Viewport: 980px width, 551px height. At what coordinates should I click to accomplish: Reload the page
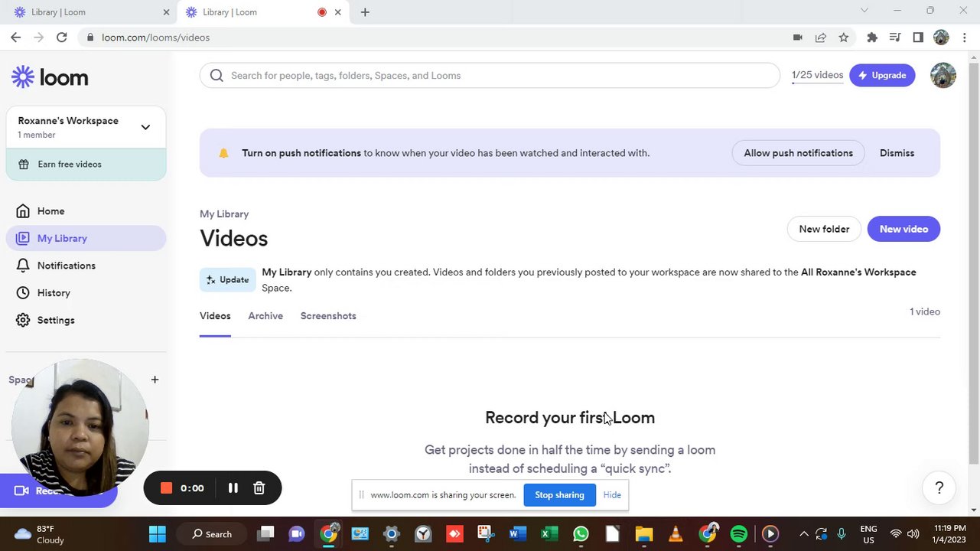(62, 37)
